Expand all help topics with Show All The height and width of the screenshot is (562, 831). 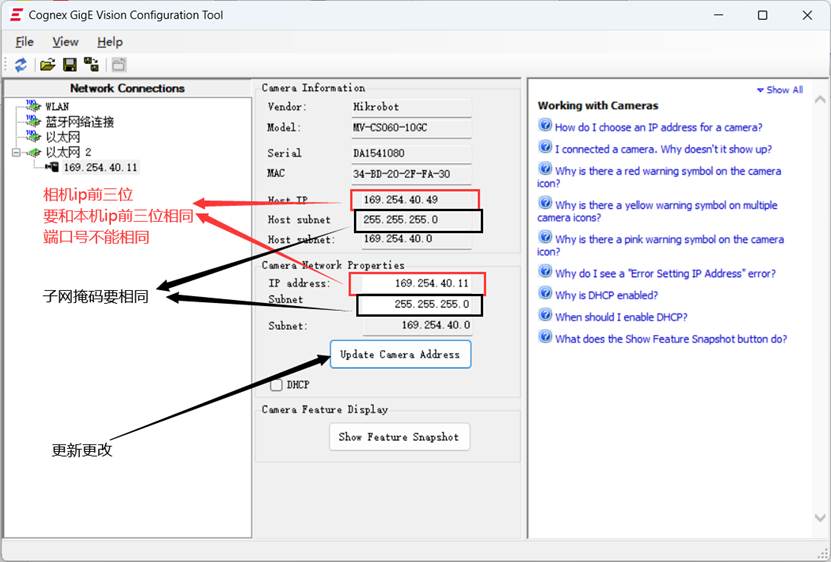point(780,90)
